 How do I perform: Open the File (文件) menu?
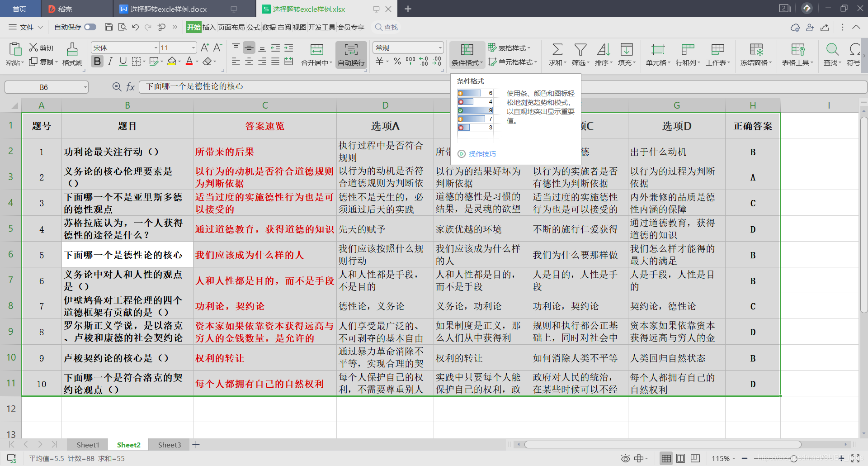click(26, 27)
